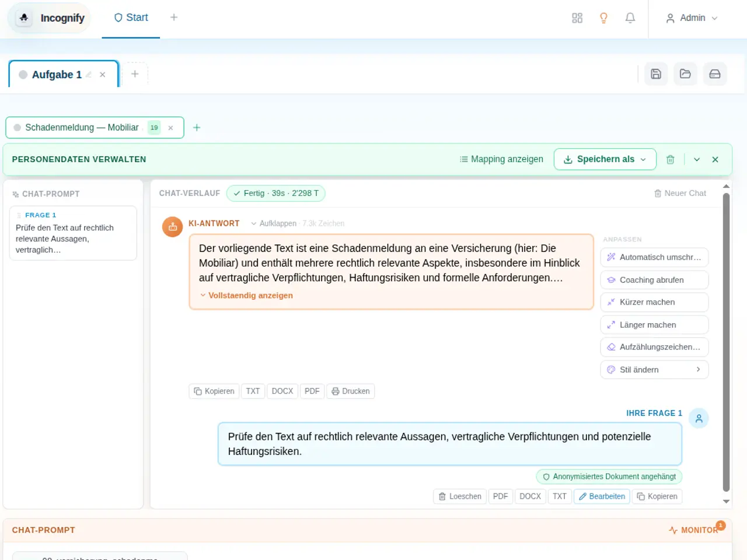Click the KI-Antwort robot avatar

coord(173,227)
